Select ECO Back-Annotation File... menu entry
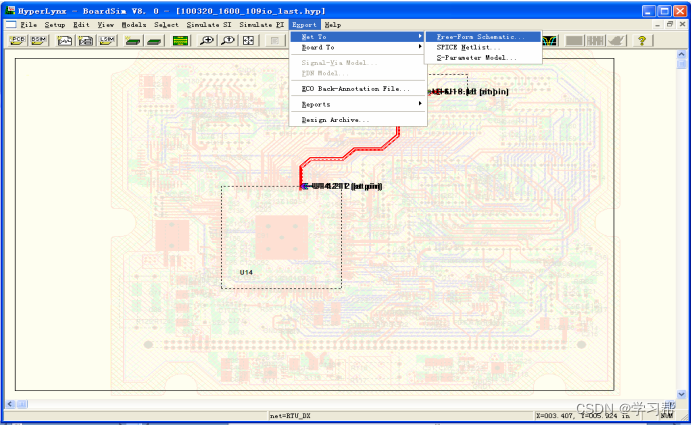691x425 pixels. pos(358,89)
